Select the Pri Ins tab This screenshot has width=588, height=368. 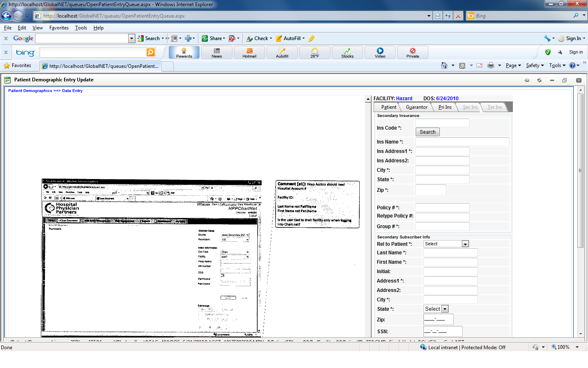click(445, 107)
